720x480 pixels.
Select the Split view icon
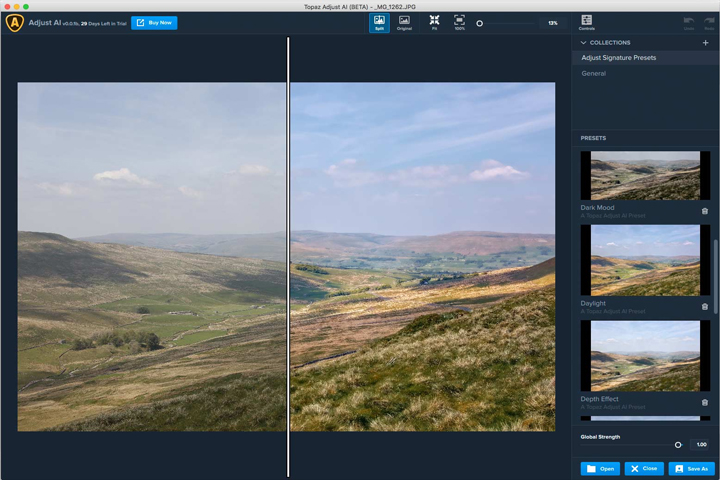coord(379,23)
